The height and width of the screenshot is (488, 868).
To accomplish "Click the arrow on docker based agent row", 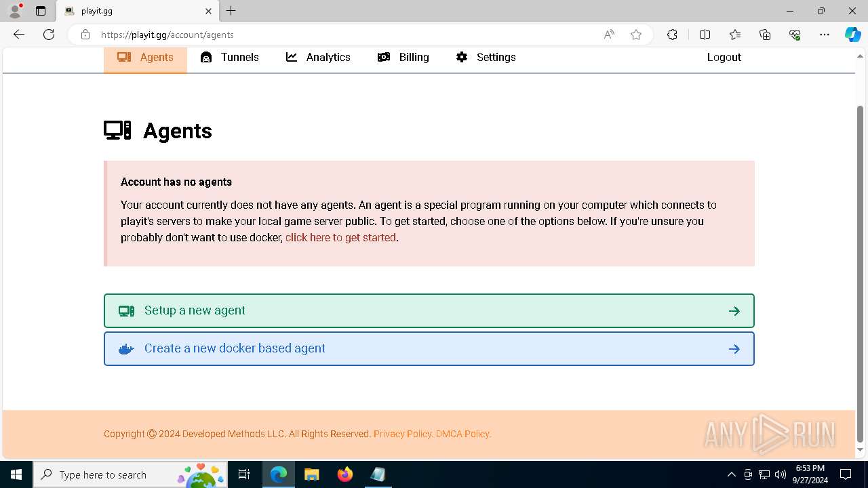I will coord(734,349).
